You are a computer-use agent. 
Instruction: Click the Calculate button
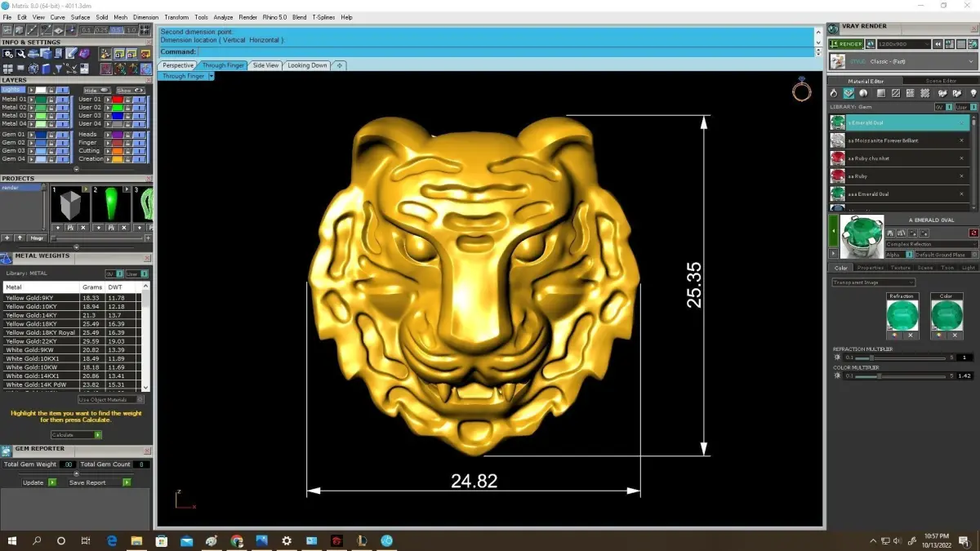76,435
